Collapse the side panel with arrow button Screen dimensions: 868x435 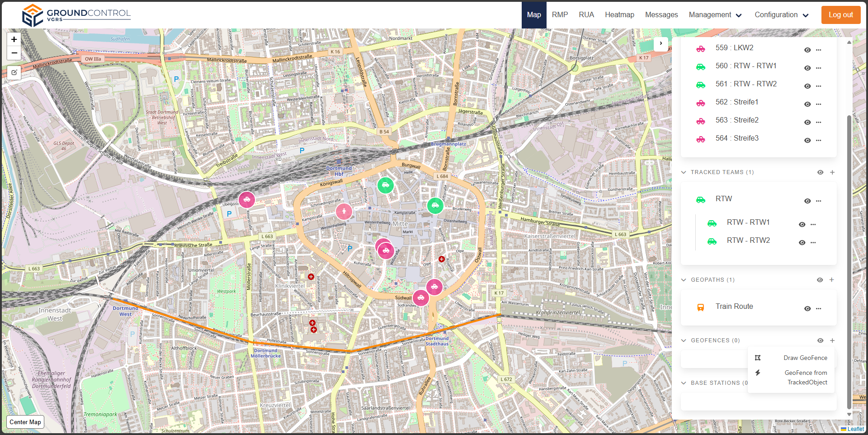coord(660,43)
